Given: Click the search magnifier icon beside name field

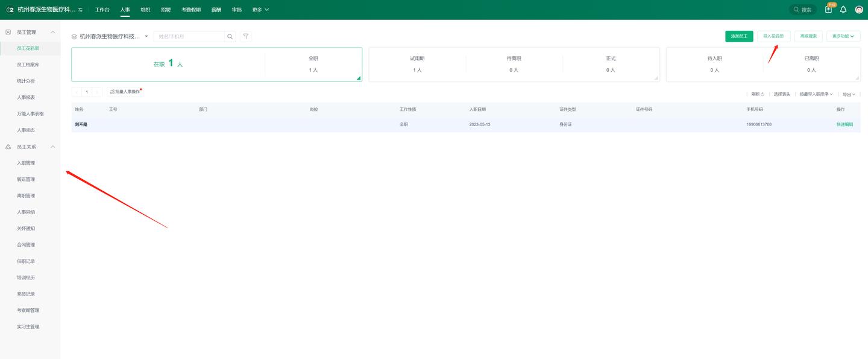Looking at the screenshot, I should (x=230, y=37).
